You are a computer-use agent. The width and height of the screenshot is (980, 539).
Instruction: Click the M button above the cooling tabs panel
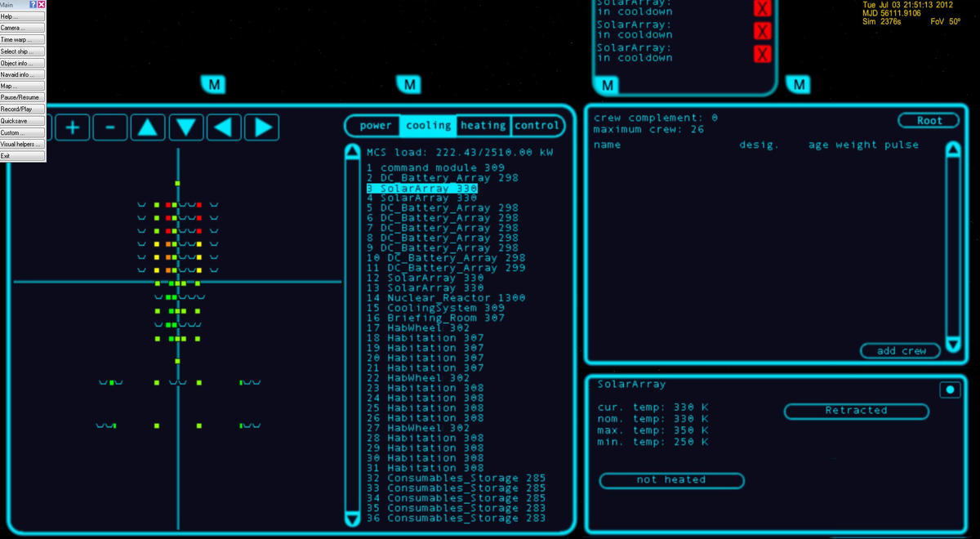409,84
